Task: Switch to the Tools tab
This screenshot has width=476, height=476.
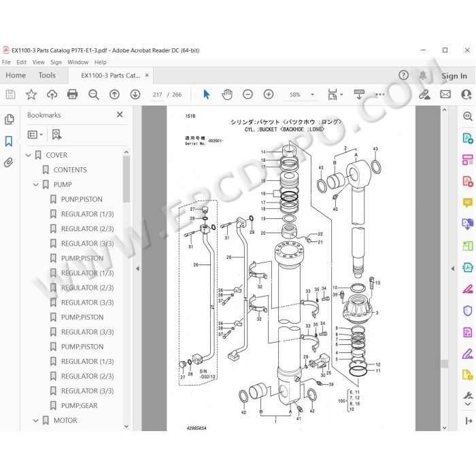Action: point(47,75)
